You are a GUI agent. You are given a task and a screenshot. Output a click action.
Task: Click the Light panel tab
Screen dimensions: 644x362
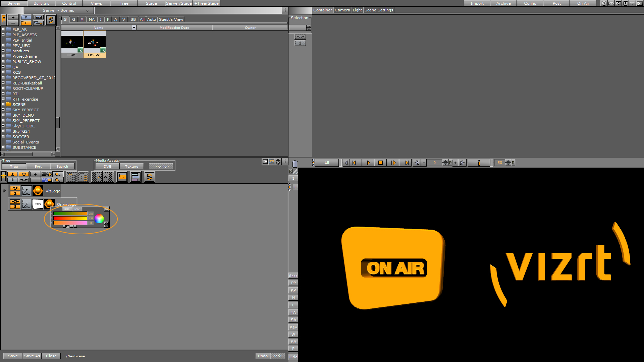[357, 10]
